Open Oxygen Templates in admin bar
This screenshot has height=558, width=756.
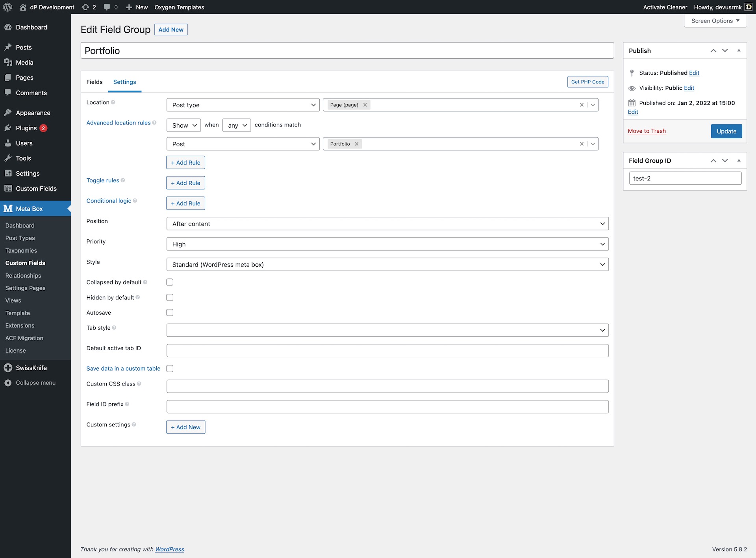[x=179, y=7]
